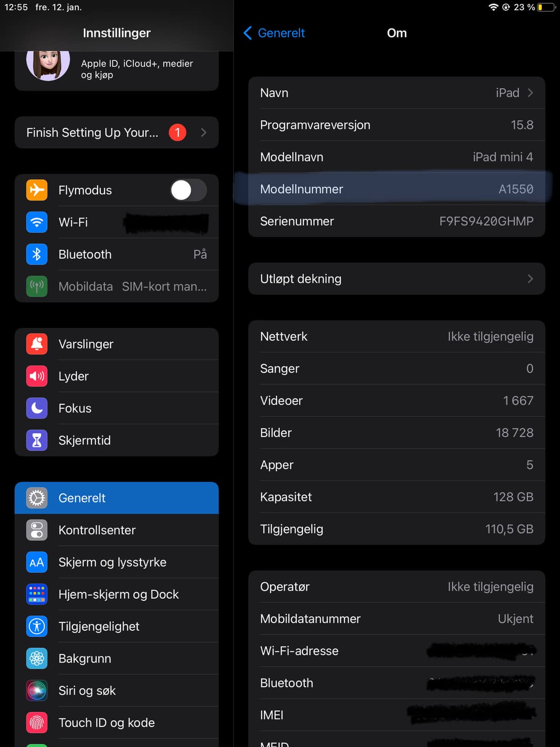This screenshot has width=560, height=747.
Task: Go back to Generelt
Action: (274, 33)
